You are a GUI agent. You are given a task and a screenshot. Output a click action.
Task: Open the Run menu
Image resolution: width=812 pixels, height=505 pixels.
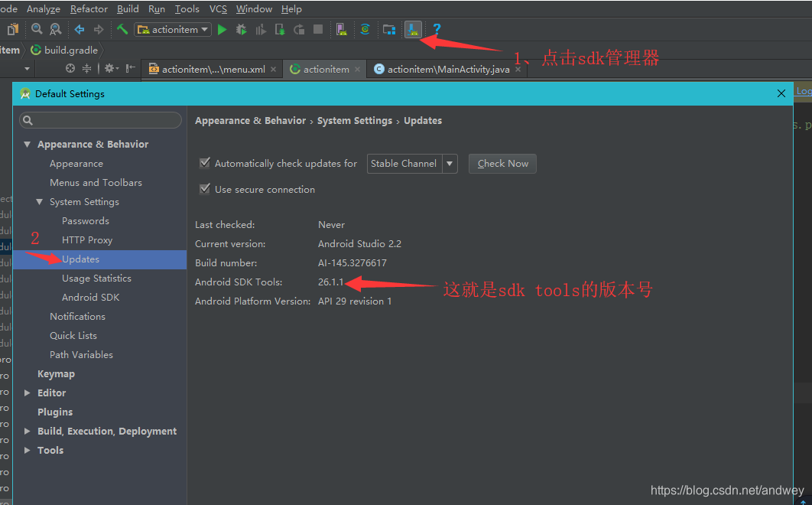pos(157,9)
